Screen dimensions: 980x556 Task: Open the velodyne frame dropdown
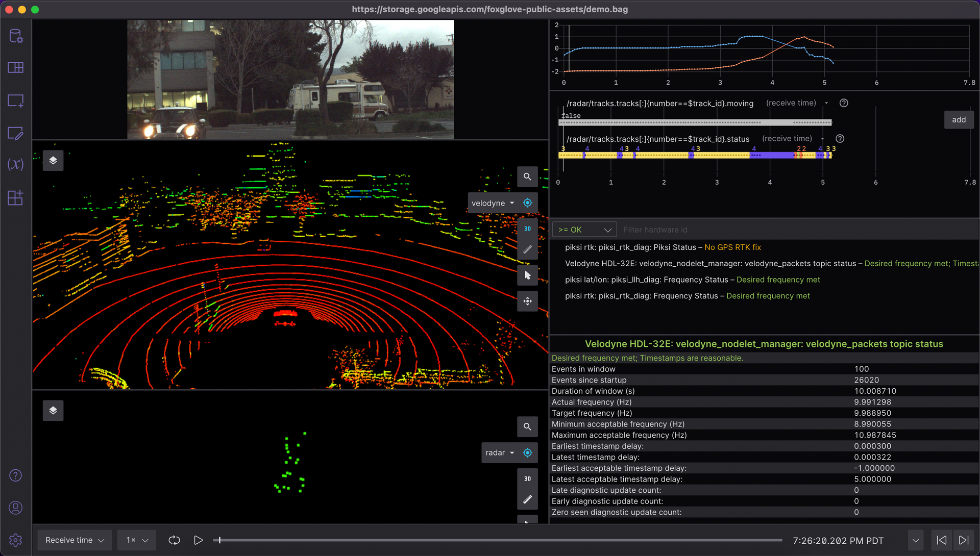point(493,203)
